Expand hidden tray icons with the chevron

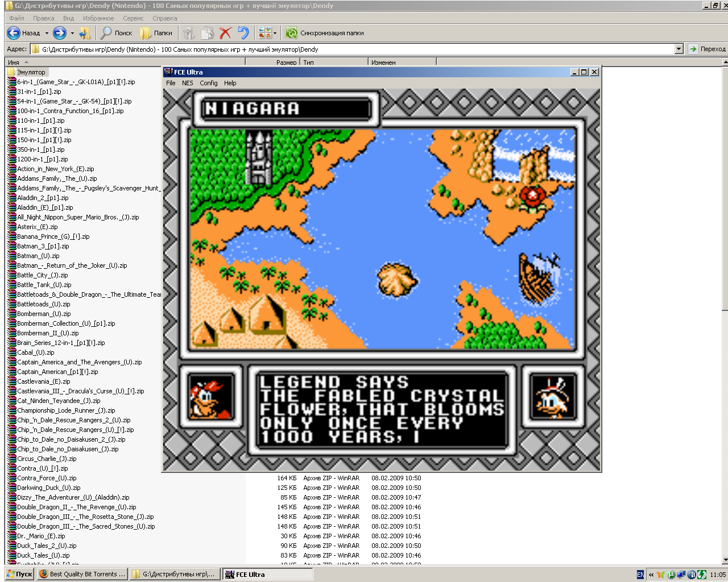pos(651,575)
